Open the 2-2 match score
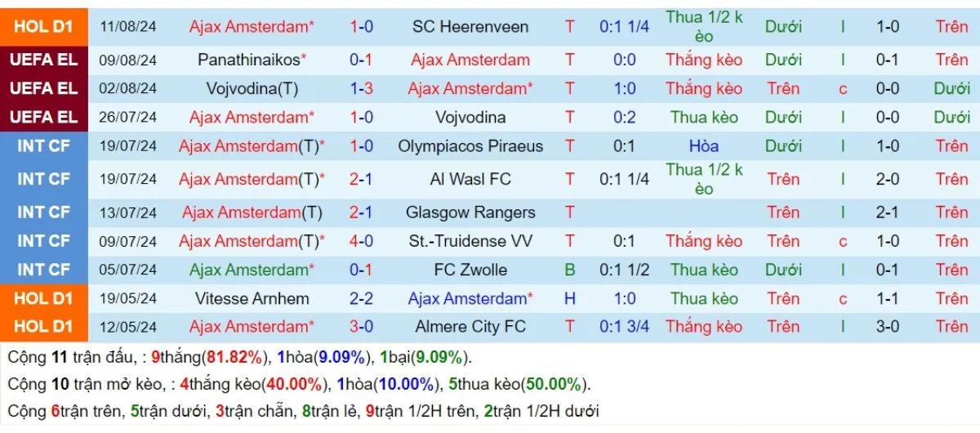Screen dimensions: 980x433 tap(362, 298)
